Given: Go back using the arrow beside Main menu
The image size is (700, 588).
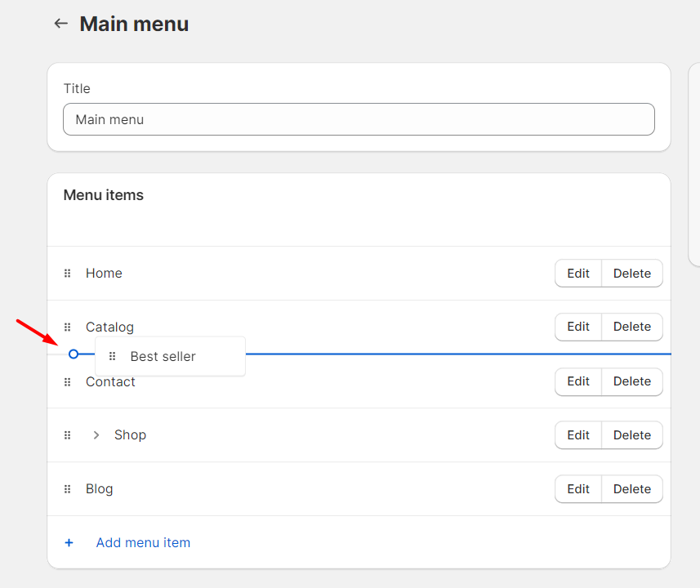Looking at the screenshot, I should click(x=60, y=23).
